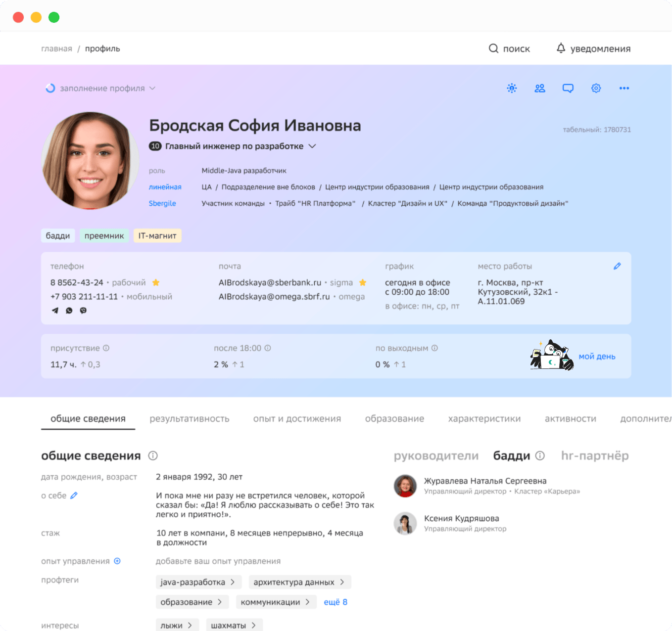This screenshot has height=631, width=672.
Task: Click the Telegram icon under phone numbers
Action: [x=55, y=311]
